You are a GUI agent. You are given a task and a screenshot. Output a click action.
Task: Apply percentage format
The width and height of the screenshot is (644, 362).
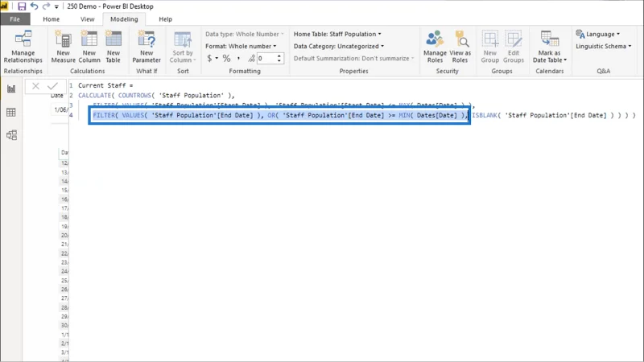[x=227, y=58]
